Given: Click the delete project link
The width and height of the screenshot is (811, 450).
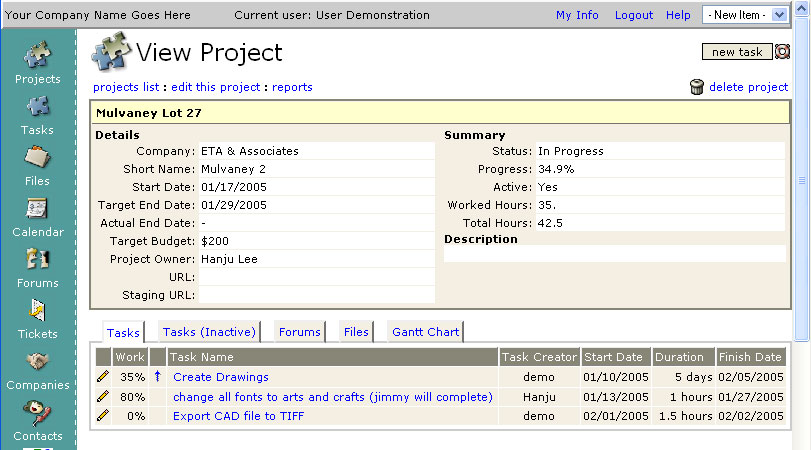Looking at the screenshot, I should (x=748, y=87).
